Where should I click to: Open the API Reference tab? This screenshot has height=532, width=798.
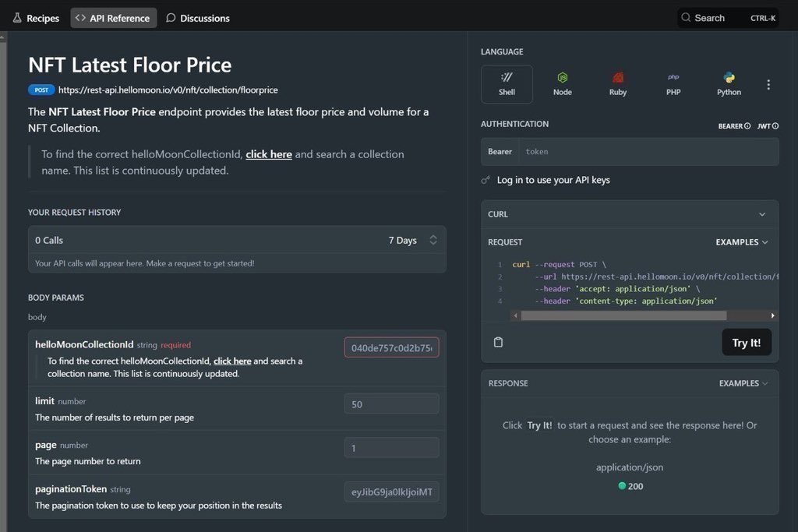pos(113,18)
